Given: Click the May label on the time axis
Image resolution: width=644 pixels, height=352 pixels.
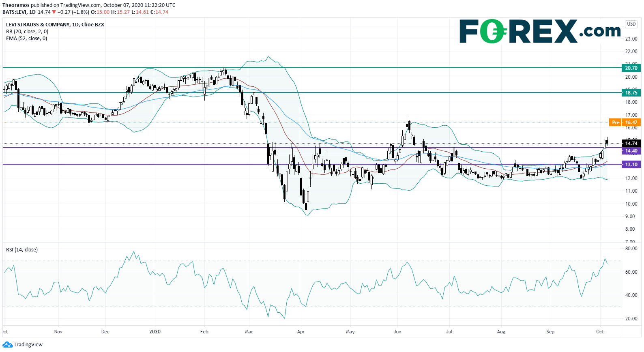Looking at the screenshot, I should pos(350,332).
